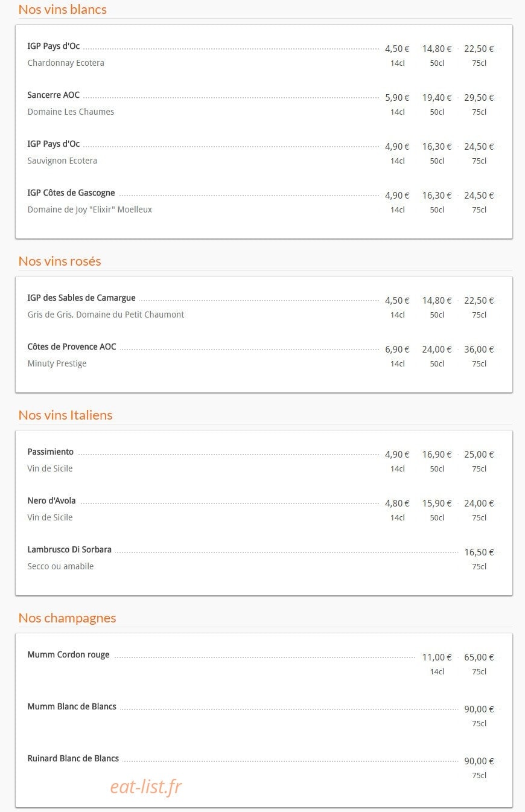Image resolution: width=525 pixels, height=812 pixels.
Task: Select the Passimiento wine entry
Action: [51, 452]
